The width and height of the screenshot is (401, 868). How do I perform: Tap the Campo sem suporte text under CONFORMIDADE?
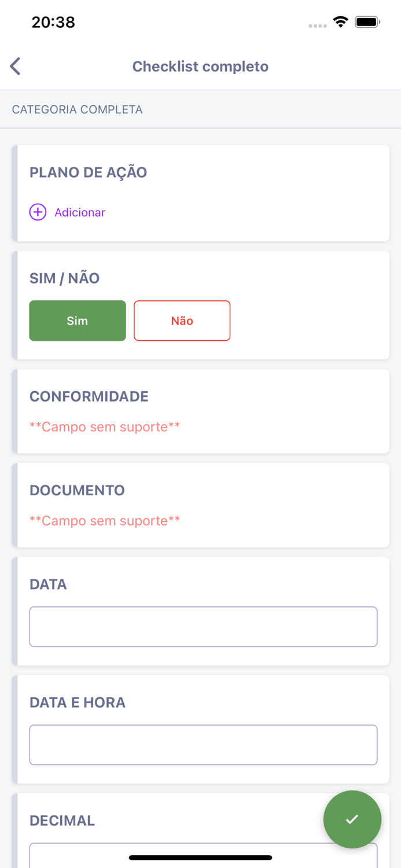click(x=105, y=427)
